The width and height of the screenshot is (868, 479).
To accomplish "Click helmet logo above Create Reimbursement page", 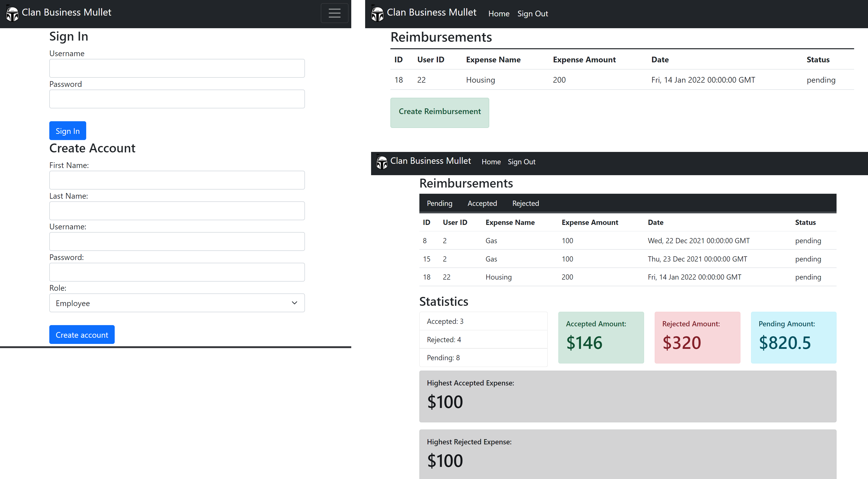I will tap(377, 14).
